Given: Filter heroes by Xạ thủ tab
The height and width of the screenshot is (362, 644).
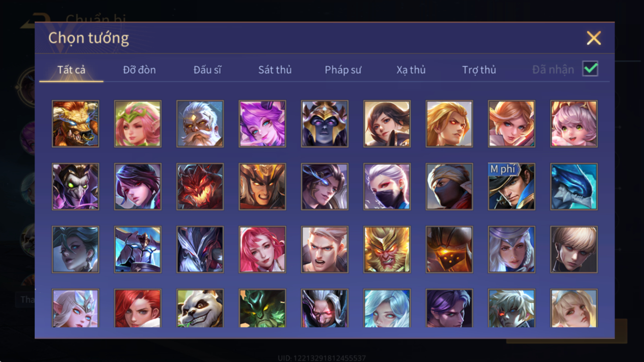Looking at the screenshot, I should tap(411, 70).
